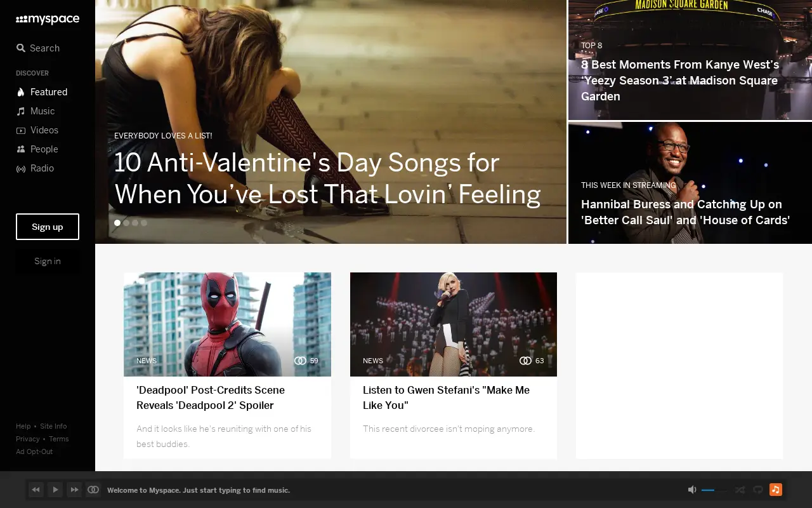
Task: Open the Privacy link
Action: [28, 439]
